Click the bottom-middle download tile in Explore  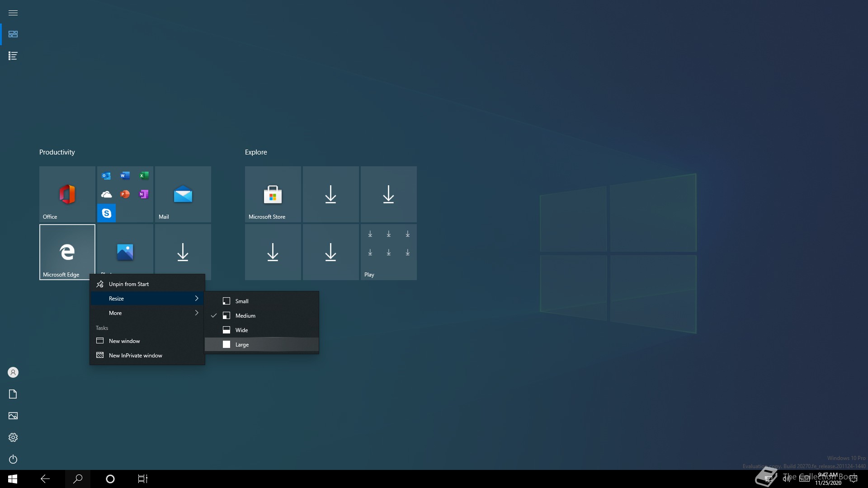click(331, 252)
